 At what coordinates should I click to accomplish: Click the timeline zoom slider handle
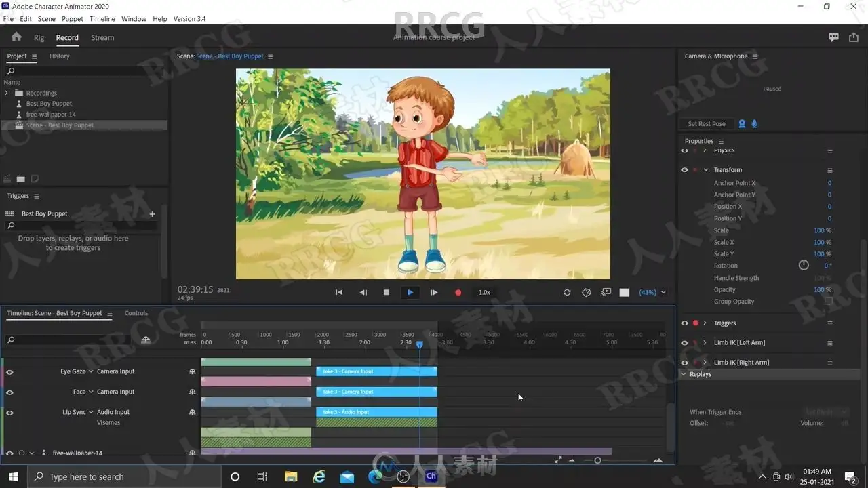pos(597,460)
